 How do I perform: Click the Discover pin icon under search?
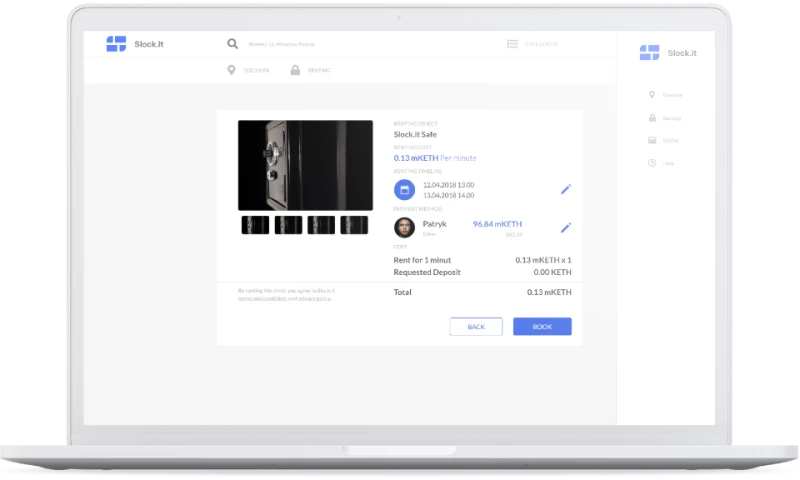pyautogui.click(x=232, y=70)
